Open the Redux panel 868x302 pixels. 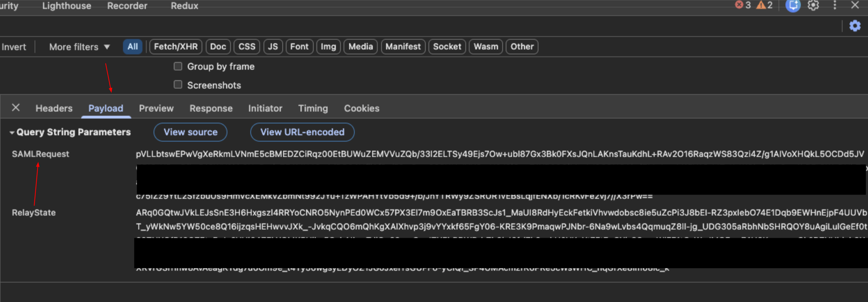pos(184,5)
